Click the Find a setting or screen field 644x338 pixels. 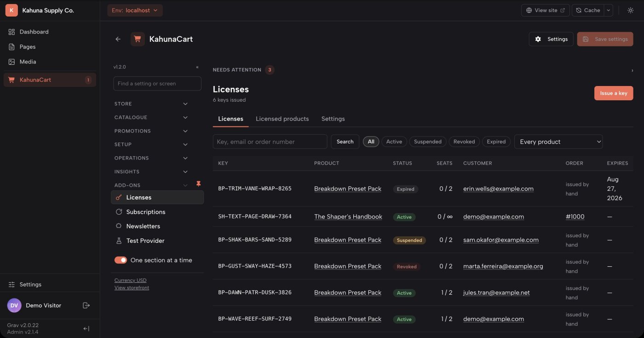click(x=157, y=84)
